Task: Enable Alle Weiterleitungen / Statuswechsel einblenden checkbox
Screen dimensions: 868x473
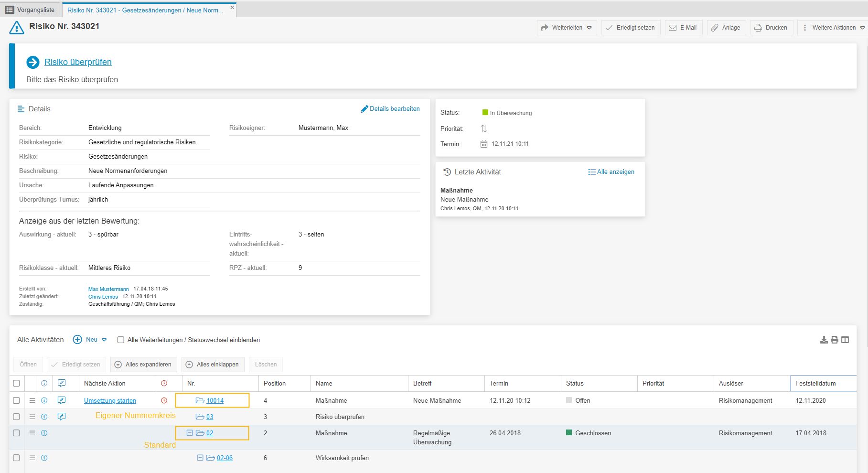Action: 121,340
